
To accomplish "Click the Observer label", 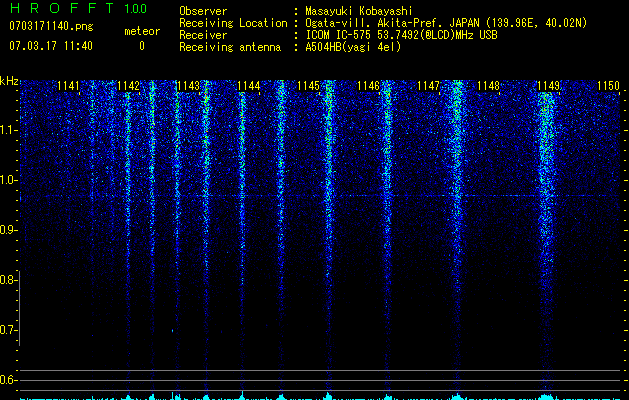I will tap(203, 11).
